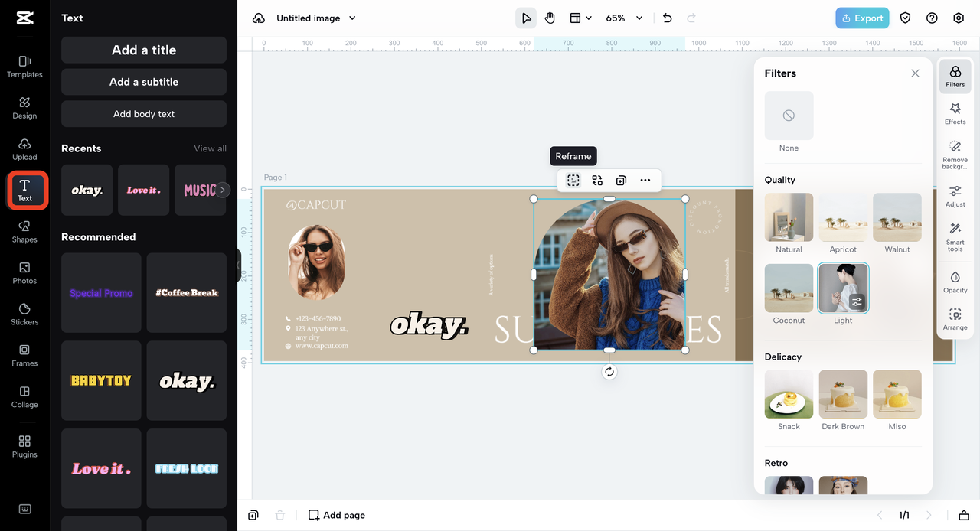Choose the #Coffee Break text style
Image resolution: width=980 pixels, height=531 pixels.
coord(187,293)
